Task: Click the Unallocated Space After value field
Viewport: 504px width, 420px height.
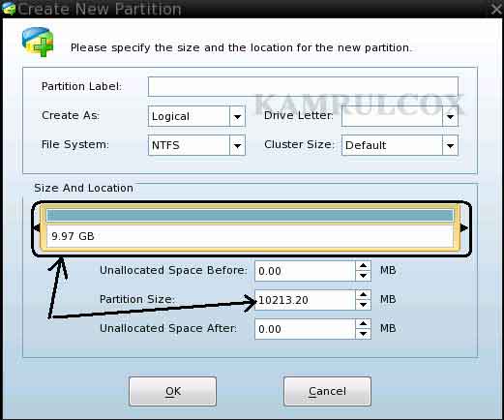Action: [x=305, y=329]
